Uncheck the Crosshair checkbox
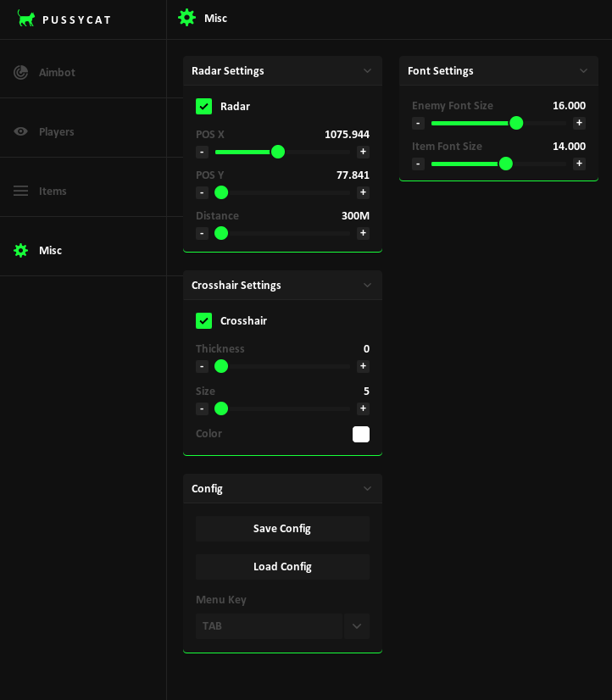 (x=203, y=320)
